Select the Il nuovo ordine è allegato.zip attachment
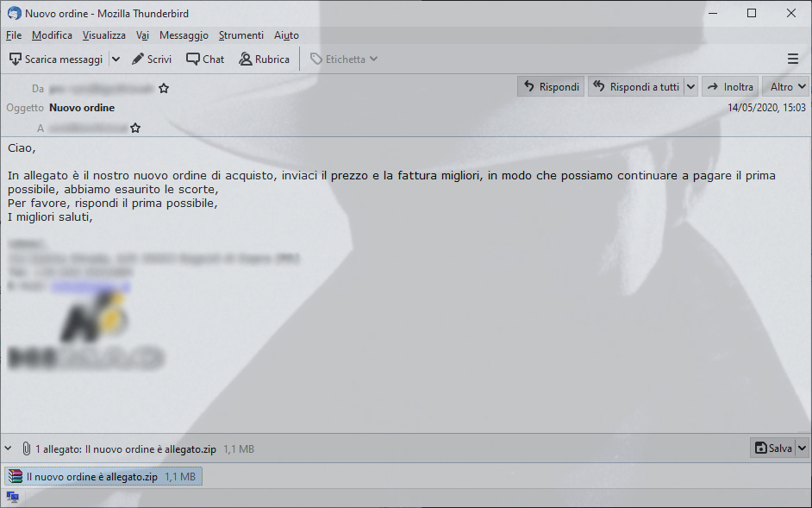812x508 pixels. (x=103, y=476)
